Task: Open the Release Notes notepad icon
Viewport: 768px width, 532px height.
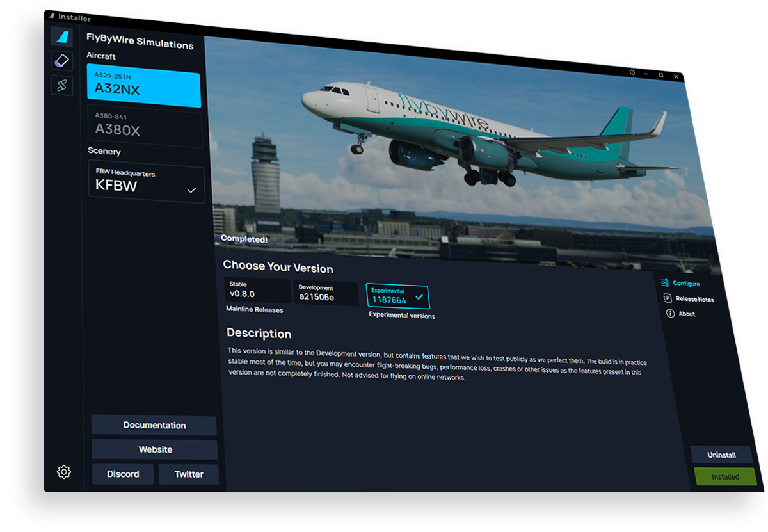Action: pyautogui.click(x=668, y=298)
